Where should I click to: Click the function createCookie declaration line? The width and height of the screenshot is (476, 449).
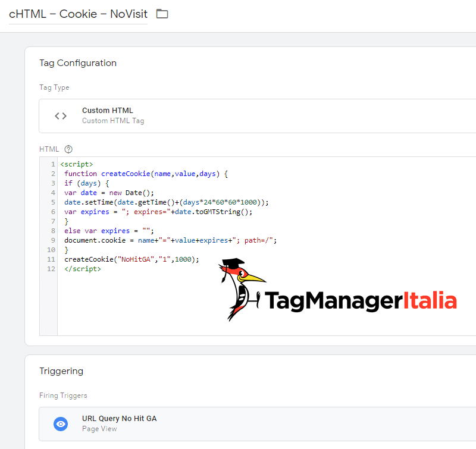146,174
